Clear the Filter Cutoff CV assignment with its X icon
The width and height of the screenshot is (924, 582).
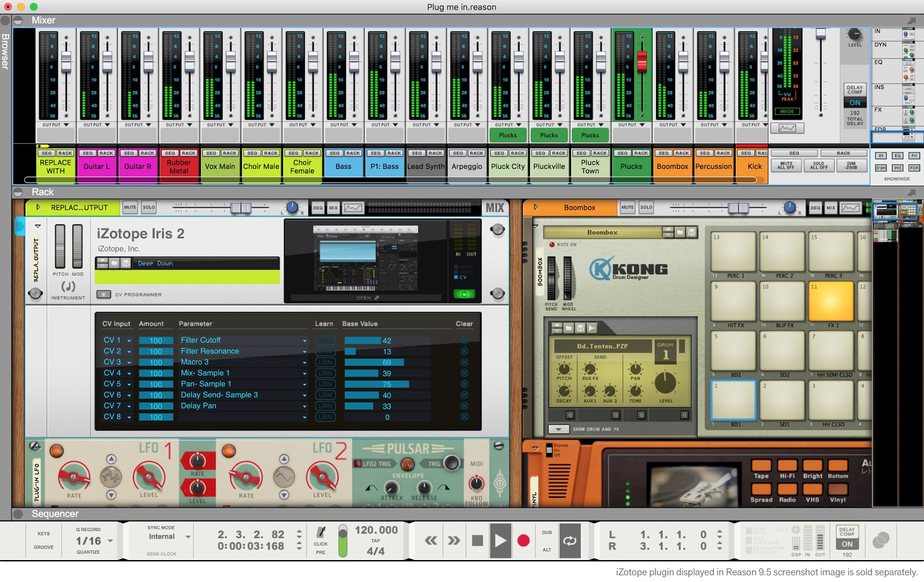click(464, 340)
